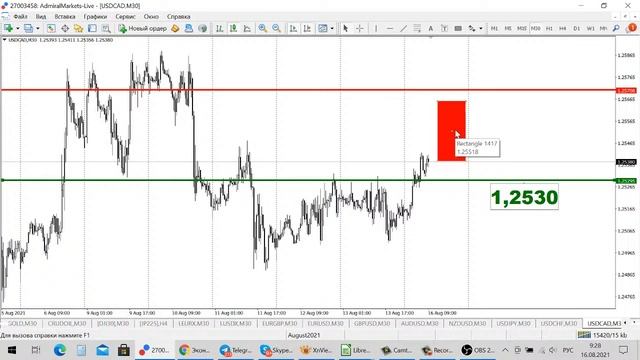Open the Вид menu
This screenshot has width=640, height=360.
coord(41,17)
